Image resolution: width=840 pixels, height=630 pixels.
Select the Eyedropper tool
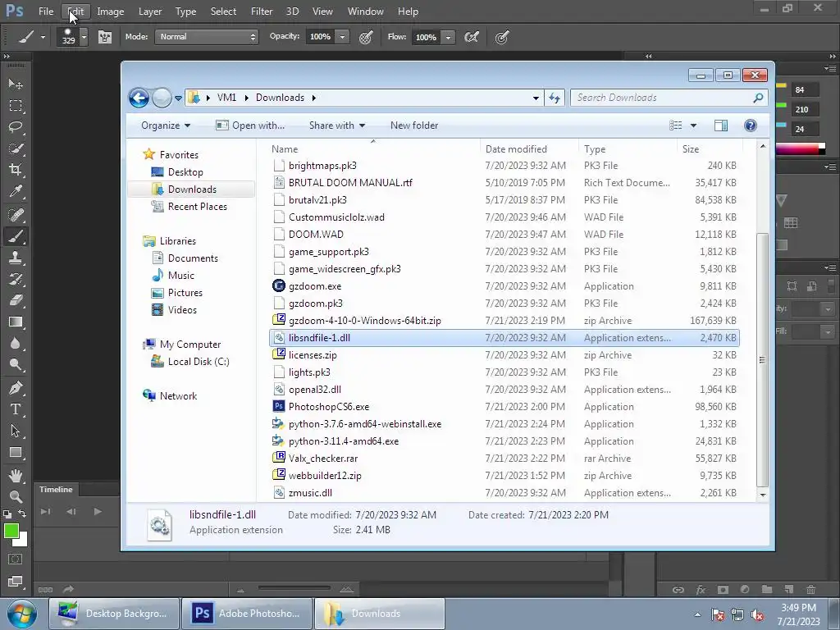(x=16, y=191)
